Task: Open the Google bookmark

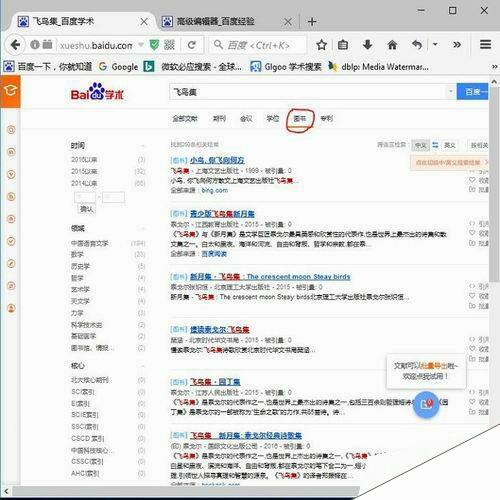Action: pyautogui.click(x=118, y=67)
